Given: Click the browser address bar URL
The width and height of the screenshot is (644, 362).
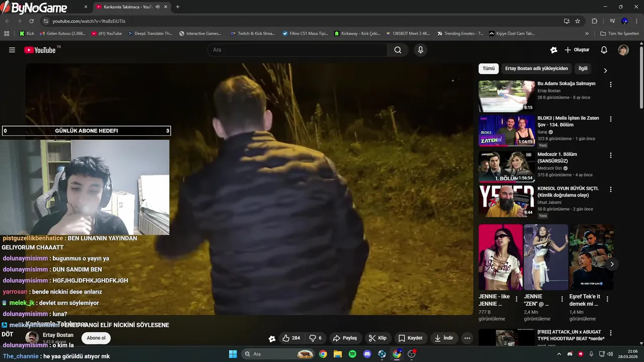Looking at the screenshot, I should [89, 21].
